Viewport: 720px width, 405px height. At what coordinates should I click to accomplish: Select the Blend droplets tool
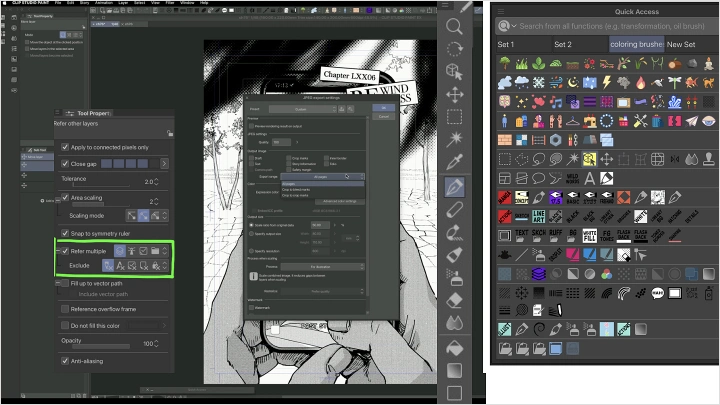pyautogui.click(x=454, y=323)
